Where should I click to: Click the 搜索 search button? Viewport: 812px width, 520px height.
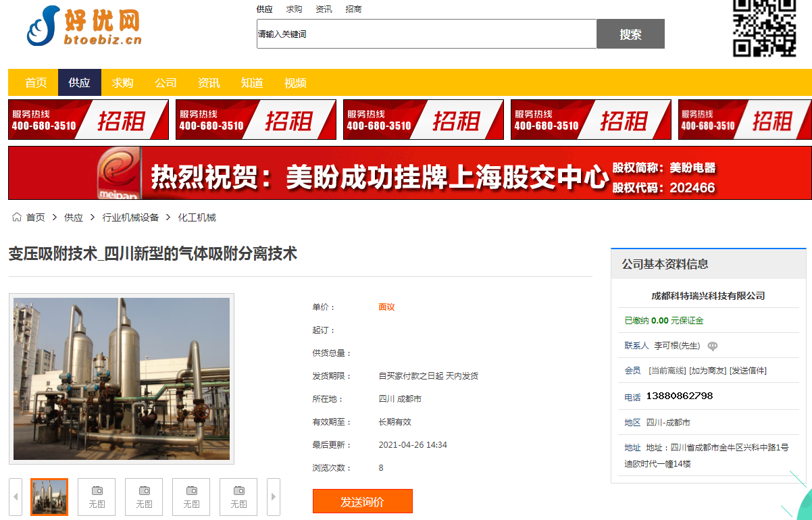click(x=630, y=34)
